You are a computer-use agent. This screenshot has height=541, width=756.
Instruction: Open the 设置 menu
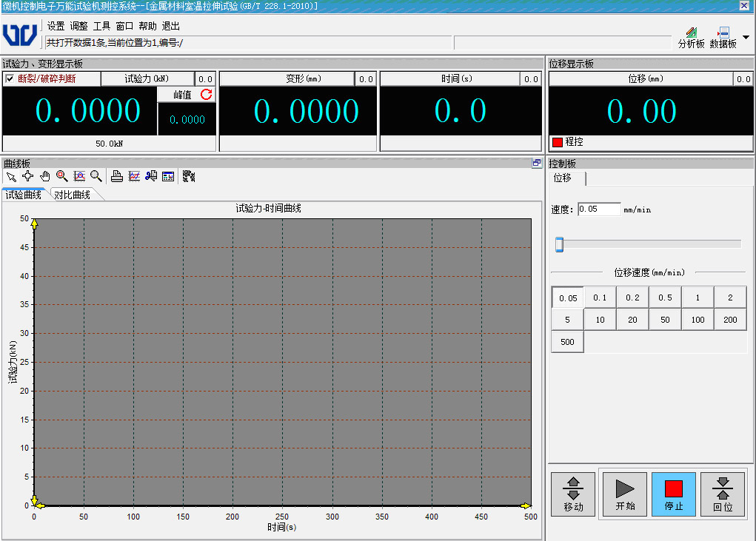(56, 26)
